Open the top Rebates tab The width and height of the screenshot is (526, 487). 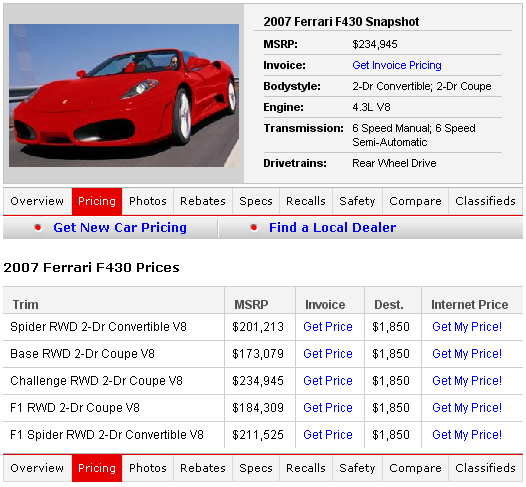coord(203,201)
